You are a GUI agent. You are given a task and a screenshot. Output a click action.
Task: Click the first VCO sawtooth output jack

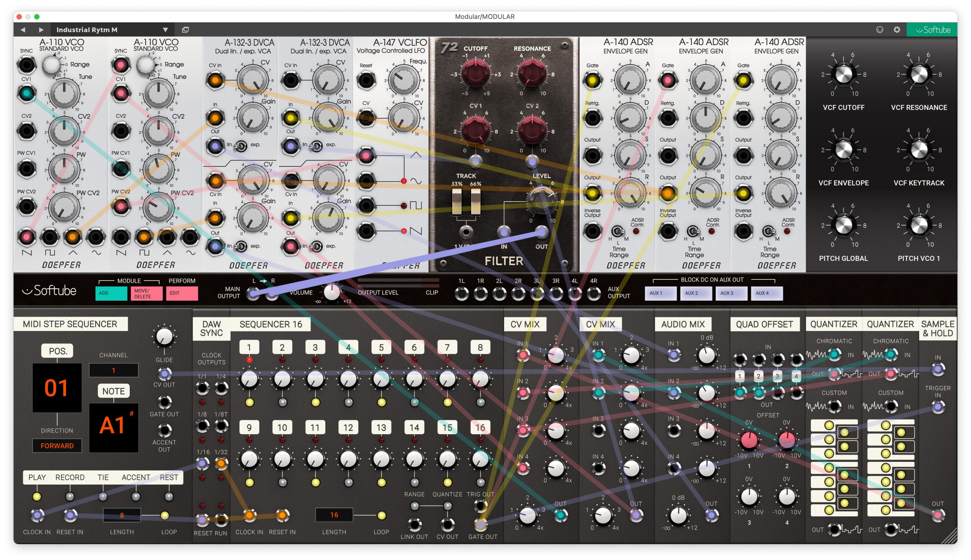(27, 237)
